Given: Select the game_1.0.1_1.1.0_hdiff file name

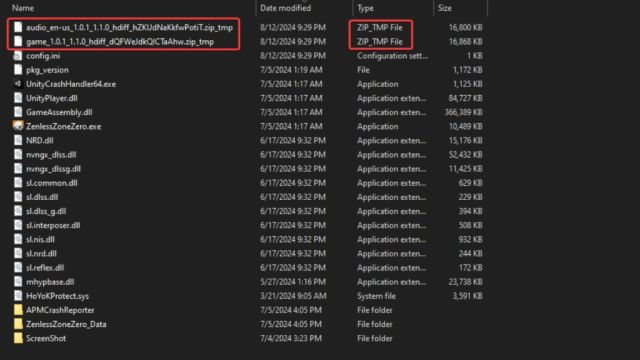Looking at the screenshot, I should coord(120,41).
